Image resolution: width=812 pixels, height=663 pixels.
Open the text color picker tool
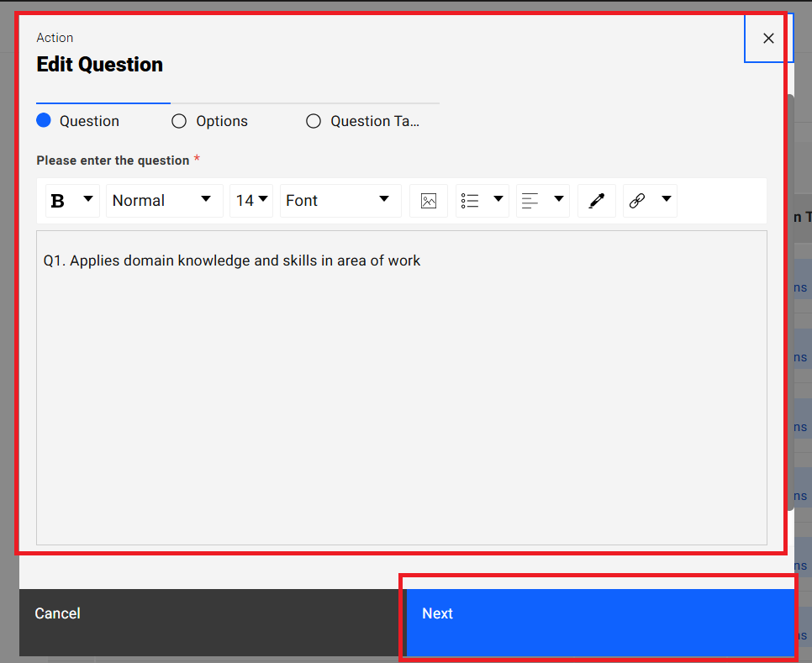[x=597, y=201]
